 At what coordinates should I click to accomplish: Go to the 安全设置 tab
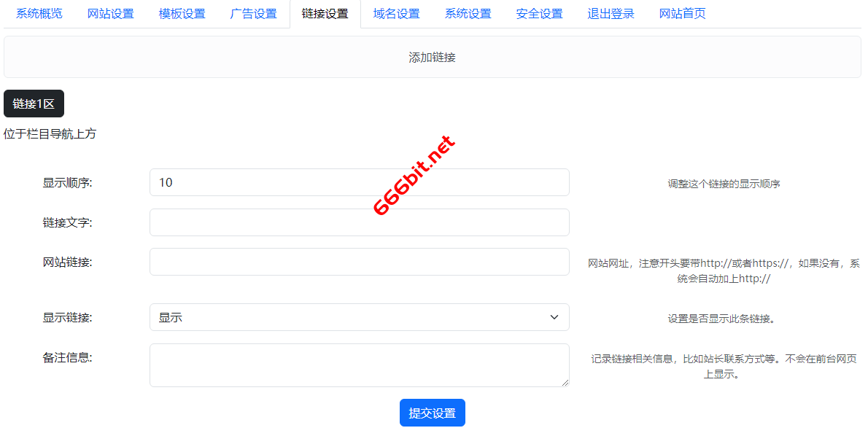tap(540, 14)
